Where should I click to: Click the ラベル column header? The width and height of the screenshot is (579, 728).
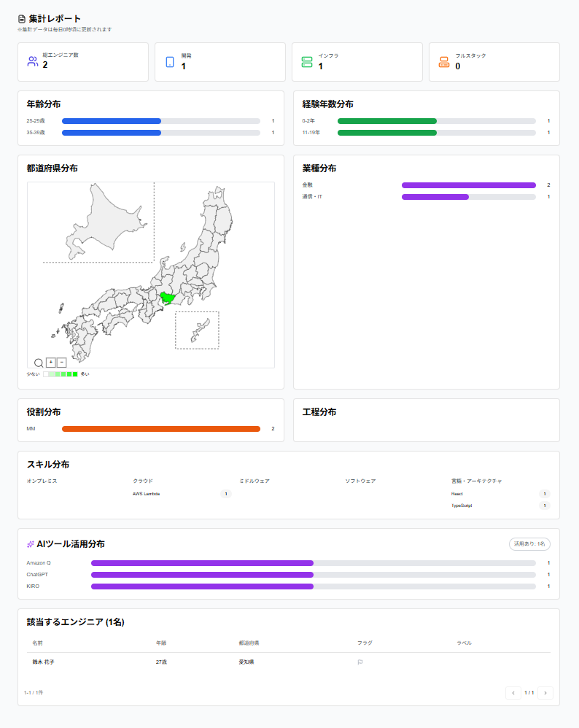[464, 643]
